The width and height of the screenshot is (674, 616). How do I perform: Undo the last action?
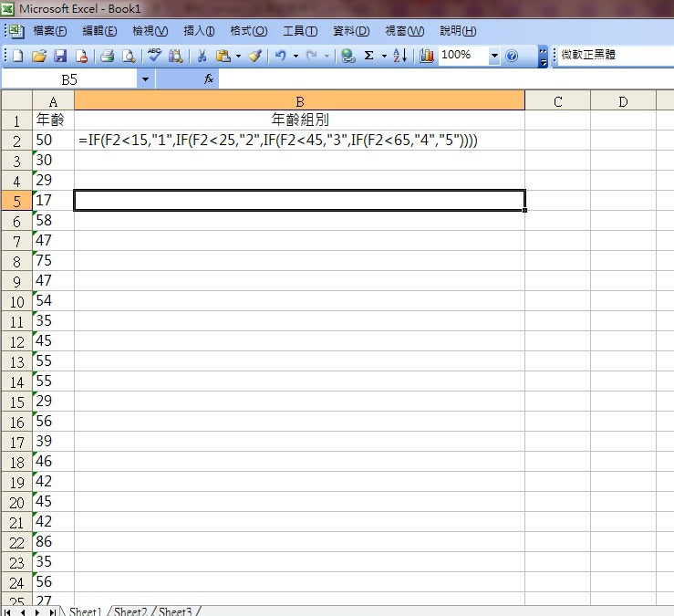(281, 56)
